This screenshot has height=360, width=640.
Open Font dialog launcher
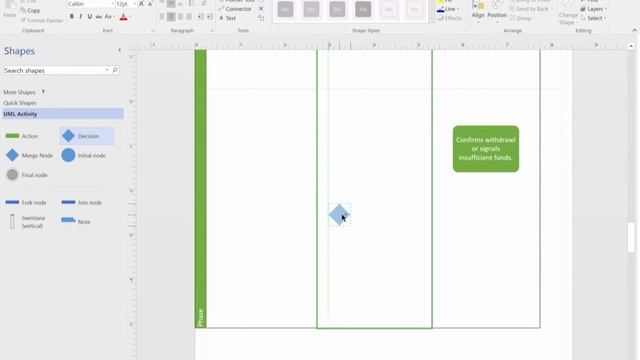[x=153, y=30]
